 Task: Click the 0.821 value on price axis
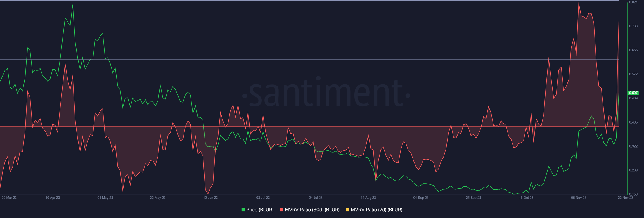(633, 2)
